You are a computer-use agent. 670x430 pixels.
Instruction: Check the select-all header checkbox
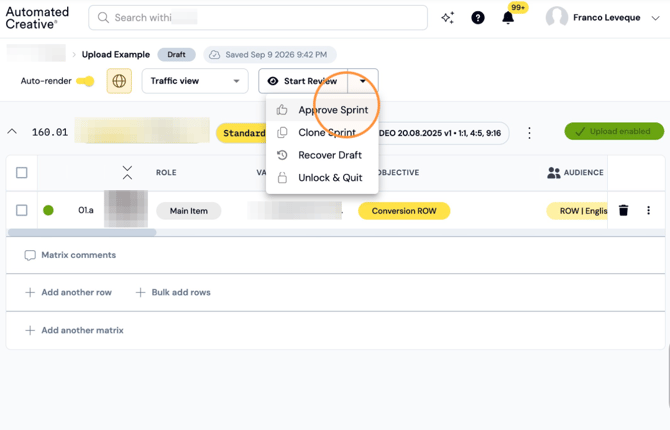click(21, 172)
